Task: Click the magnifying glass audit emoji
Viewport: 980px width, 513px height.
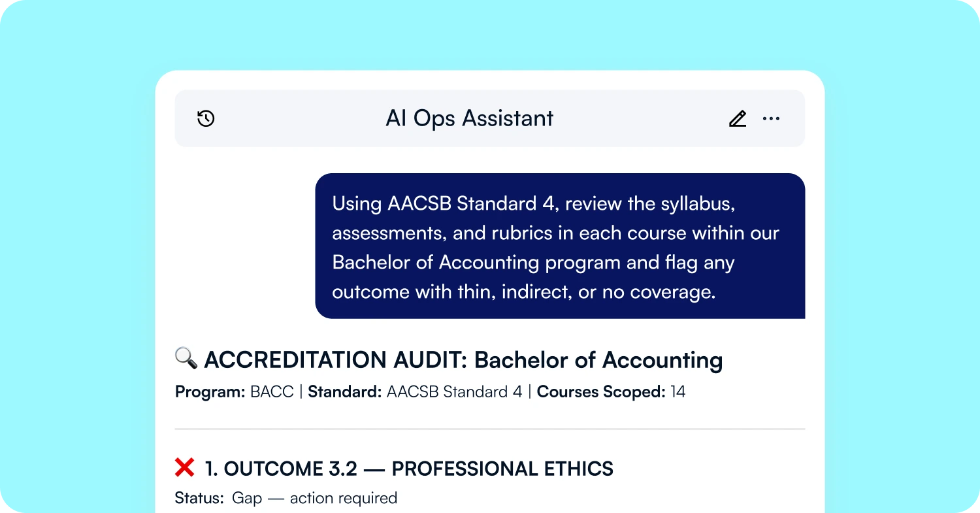Action: 186,359
